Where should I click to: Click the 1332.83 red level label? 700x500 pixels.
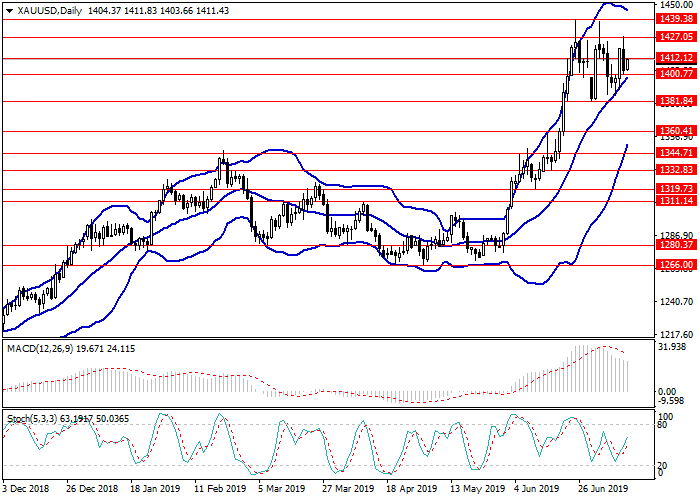click(676, 171)
